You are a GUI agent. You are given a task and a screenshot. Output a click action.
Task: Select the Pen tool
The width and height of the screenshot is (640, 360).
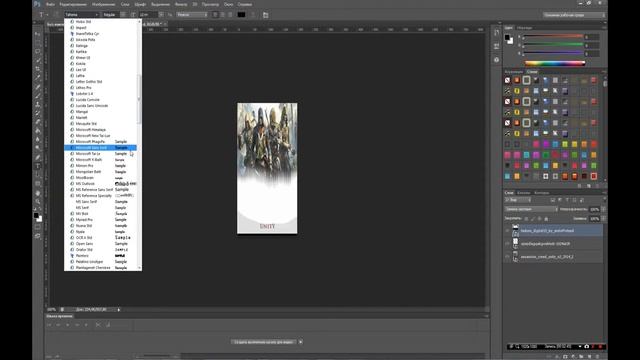(38, 157)
